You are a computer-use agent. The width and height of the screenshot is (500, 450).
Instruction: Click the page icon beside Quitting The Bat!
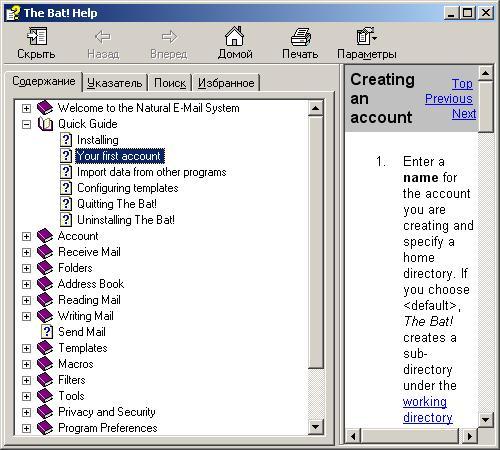[66, 204]
